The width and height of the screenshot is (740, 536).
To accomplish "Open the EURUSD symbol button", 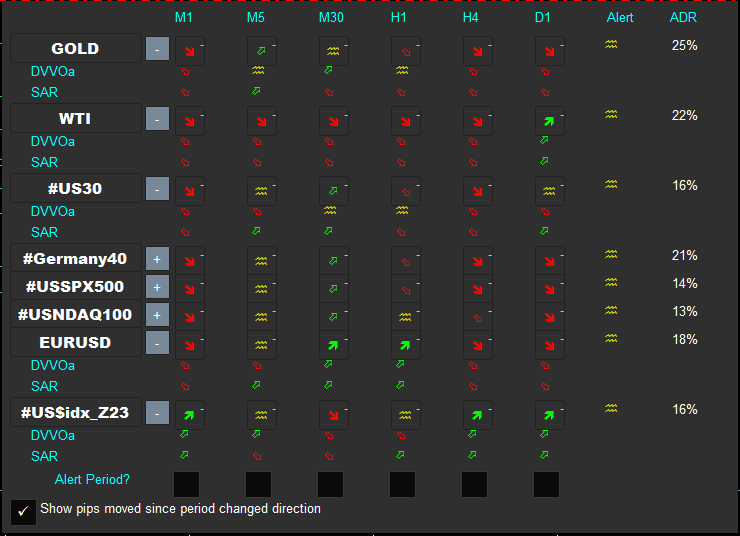I will 76,343.
